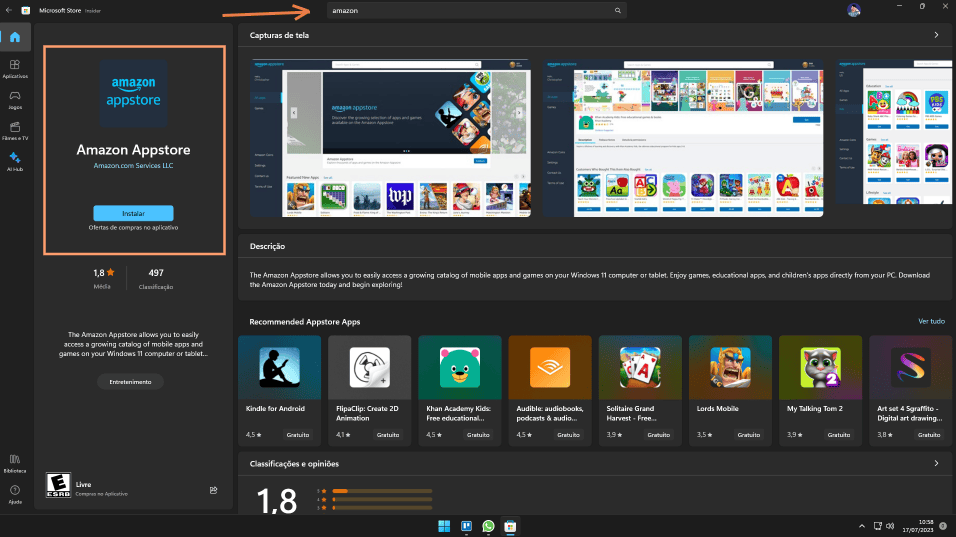Expand the Capturas de tela section
The width and height of the screenshot is (956, 537).
[936, 35]
